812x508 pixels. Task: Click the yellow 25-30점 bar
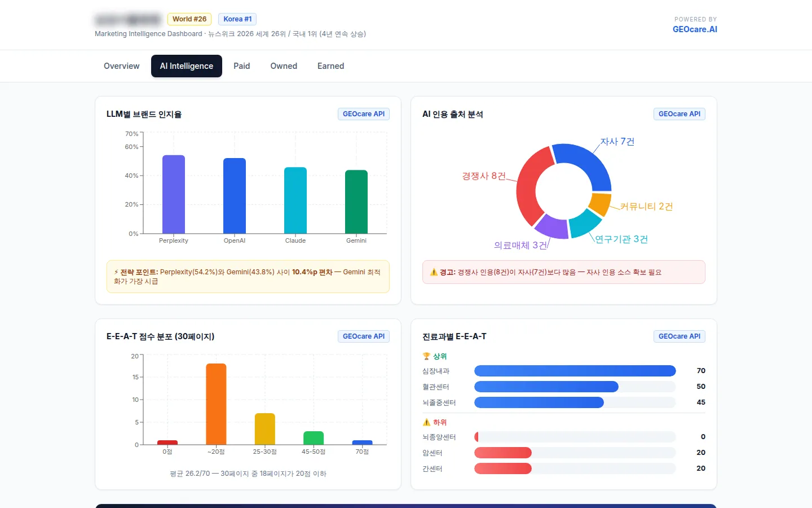click(x=265, y=429)
